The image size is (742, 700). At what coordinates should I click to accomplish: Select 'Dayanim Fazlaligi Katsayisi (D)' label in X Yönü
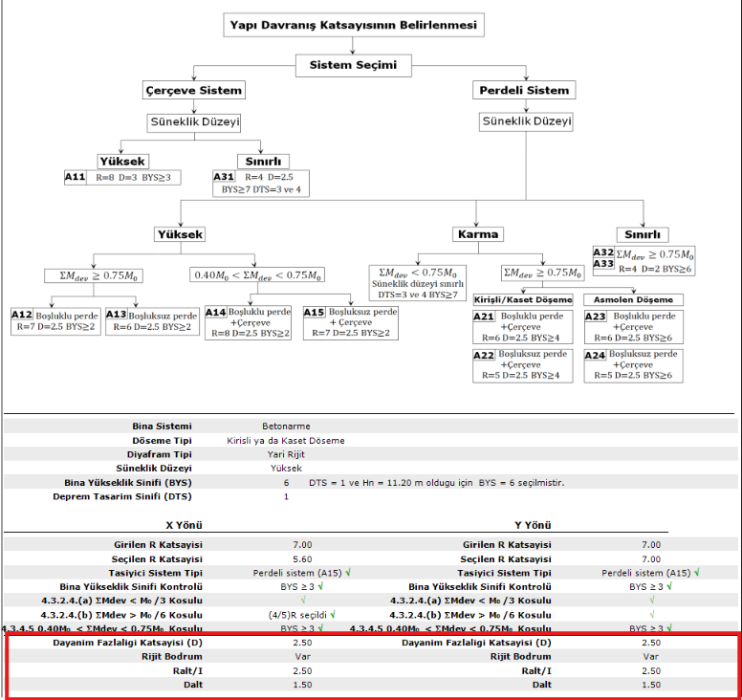click(128, 643)
